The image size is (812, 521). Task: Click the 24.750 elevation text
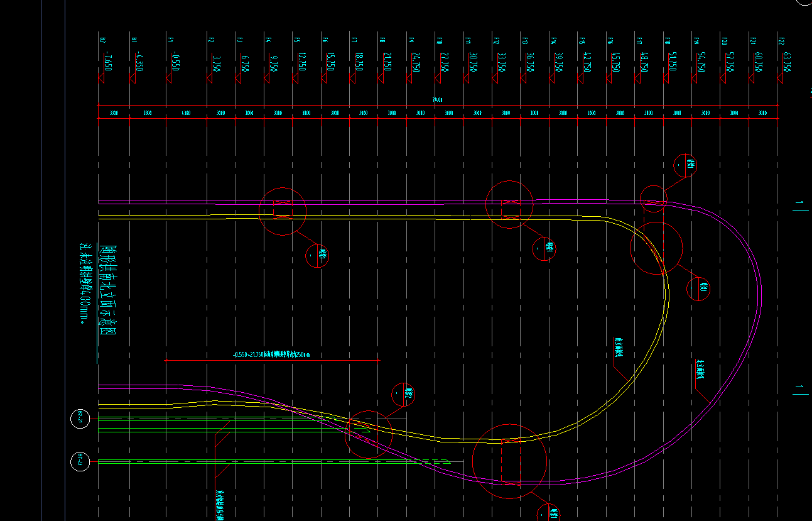(x=416, y=62)
